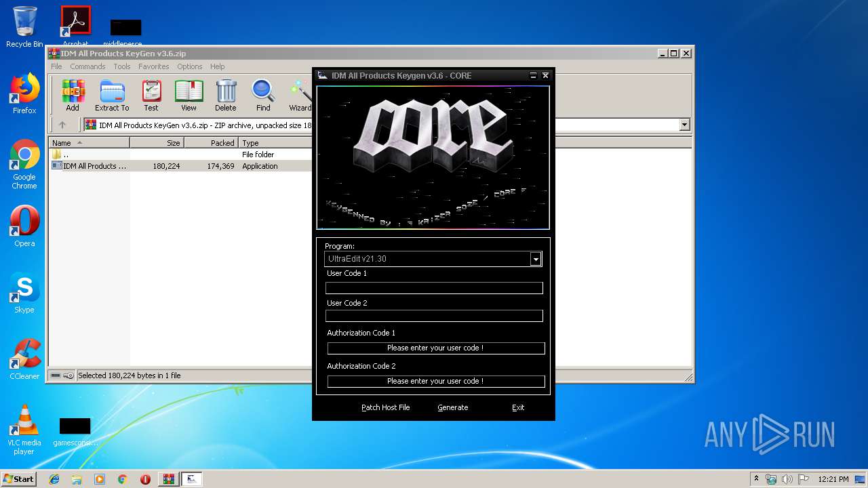
Task: Click the Wizard toolbar icon
Action: [300, 96]
